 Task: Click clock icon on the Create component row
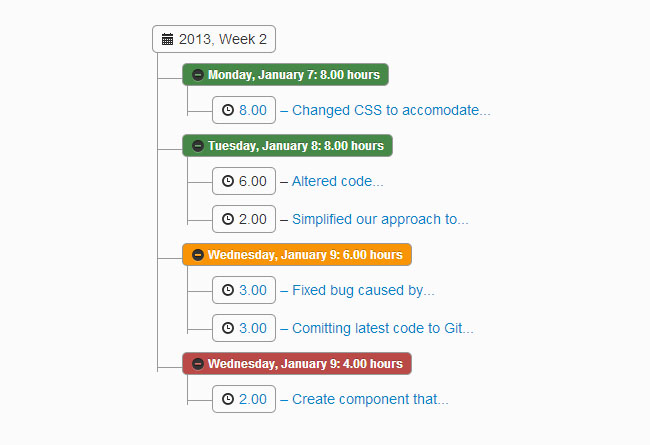coord(228,399)
